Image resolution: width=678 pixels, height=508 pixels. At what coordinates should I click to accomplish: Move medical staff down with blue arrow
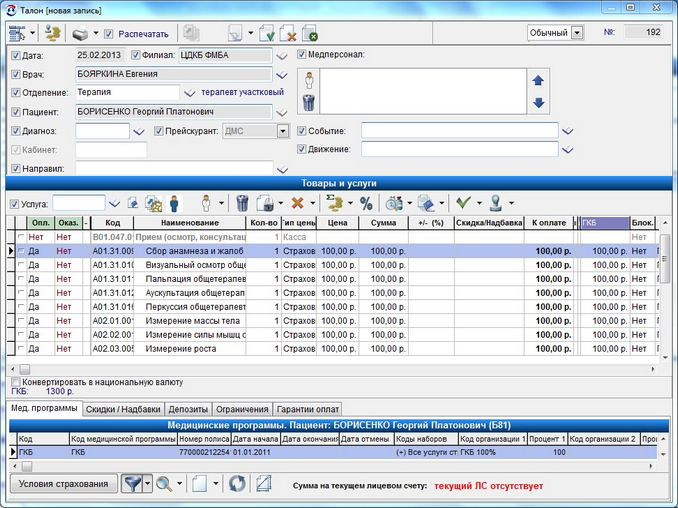[538, 103]
